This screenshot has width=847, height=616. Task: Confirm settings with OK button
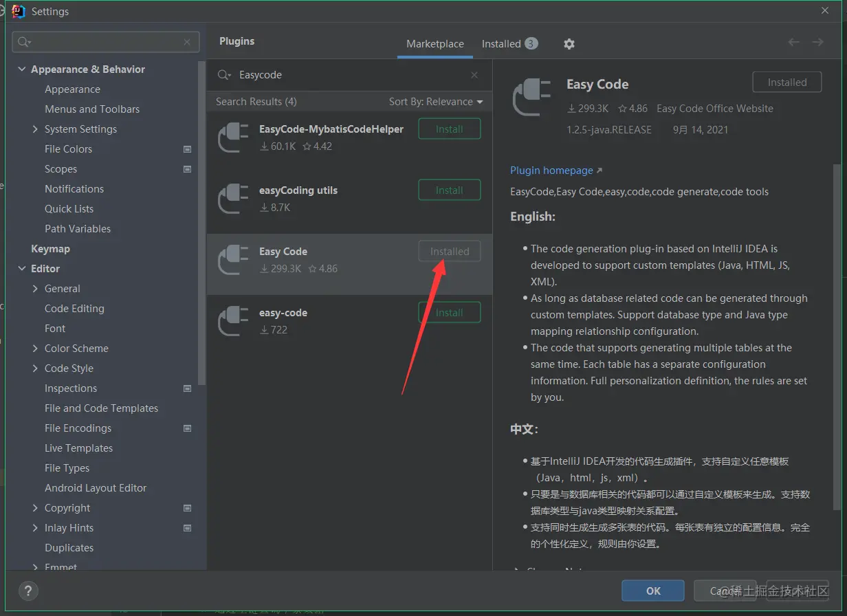point(653,591)
